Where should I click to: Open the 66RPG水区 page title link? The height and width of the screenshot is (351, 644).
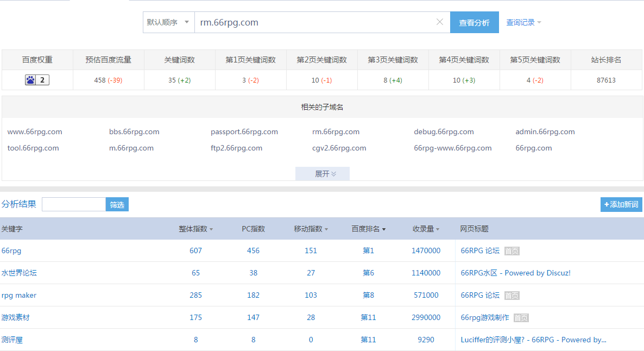[515, 273]
